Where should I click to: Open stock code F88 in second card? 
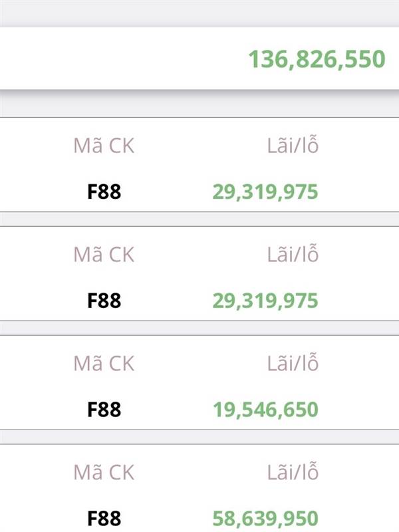(x=104, y=301)
